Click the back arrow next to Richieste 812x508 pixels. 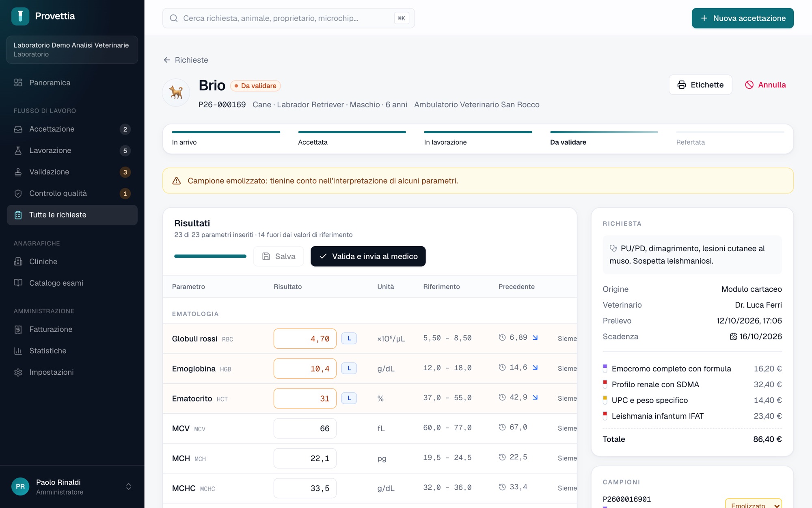(x=167, y=60)
